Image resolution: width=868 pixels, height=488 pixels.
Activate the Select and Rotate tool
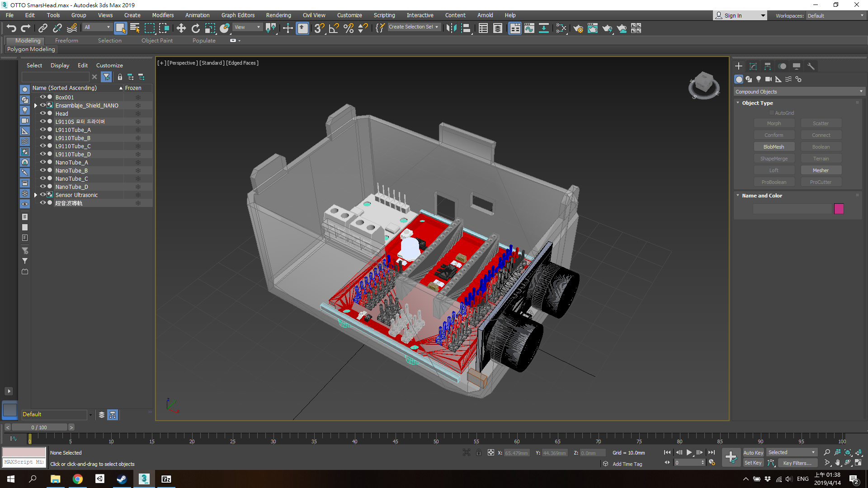(196, 28)
